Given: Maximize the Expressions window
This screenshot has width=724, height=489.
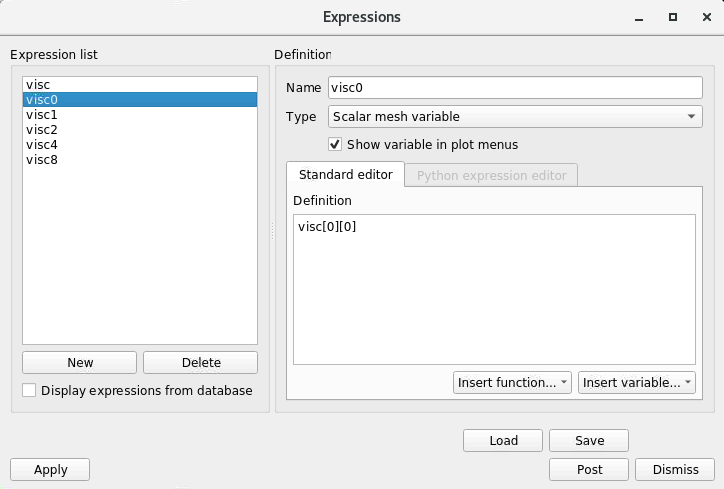Looking at the screenshot, I should tap(673, 17).
